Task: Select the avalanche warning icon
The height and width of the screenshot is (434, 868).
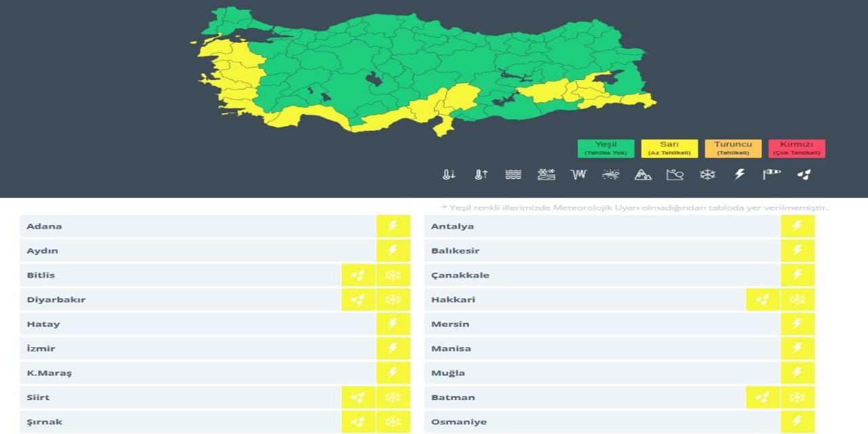Action: [643, 174]
